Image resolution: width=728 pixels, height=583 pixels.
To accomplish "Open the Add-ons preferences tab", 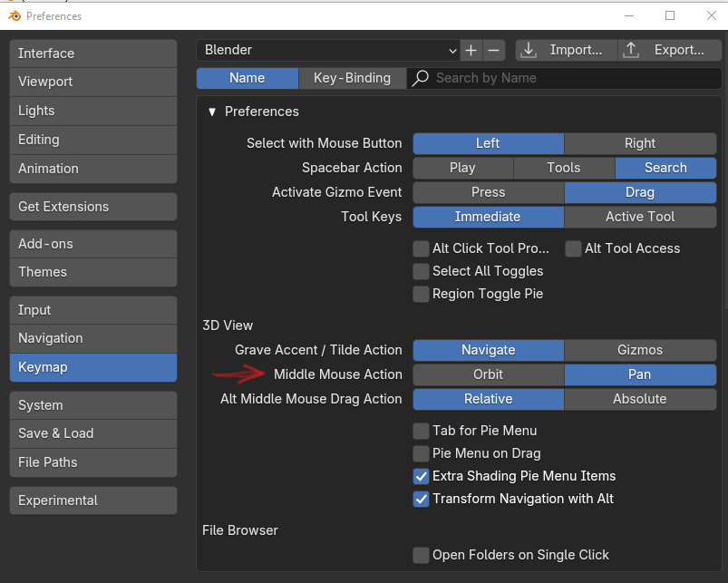I will [93, 244].
